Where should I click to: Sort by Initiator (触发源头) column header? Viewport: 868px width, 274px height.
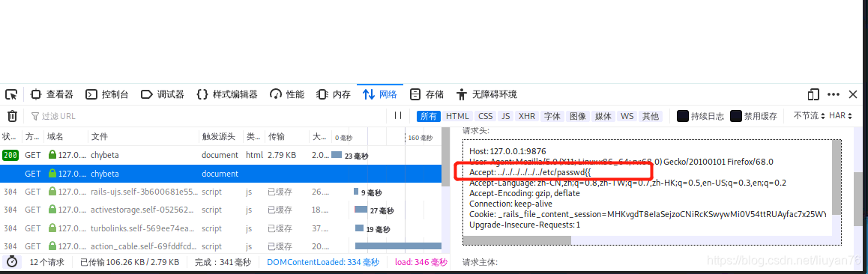click(x=221, y=137)
